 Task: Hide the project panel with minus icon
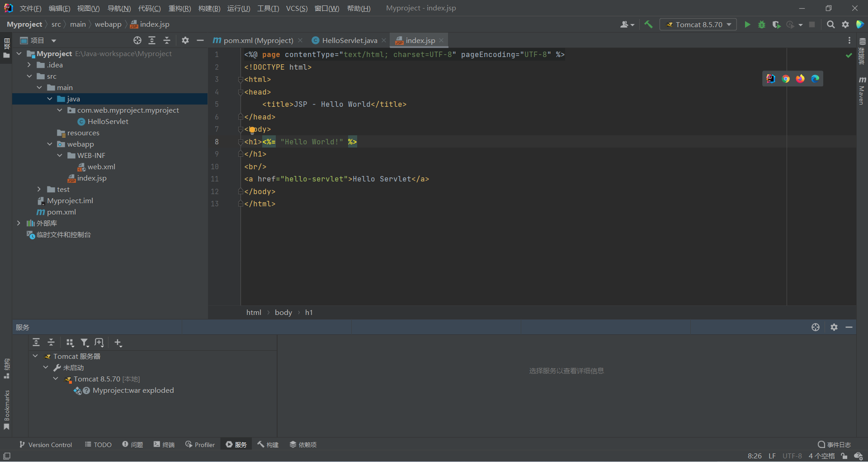click(200, 40)
